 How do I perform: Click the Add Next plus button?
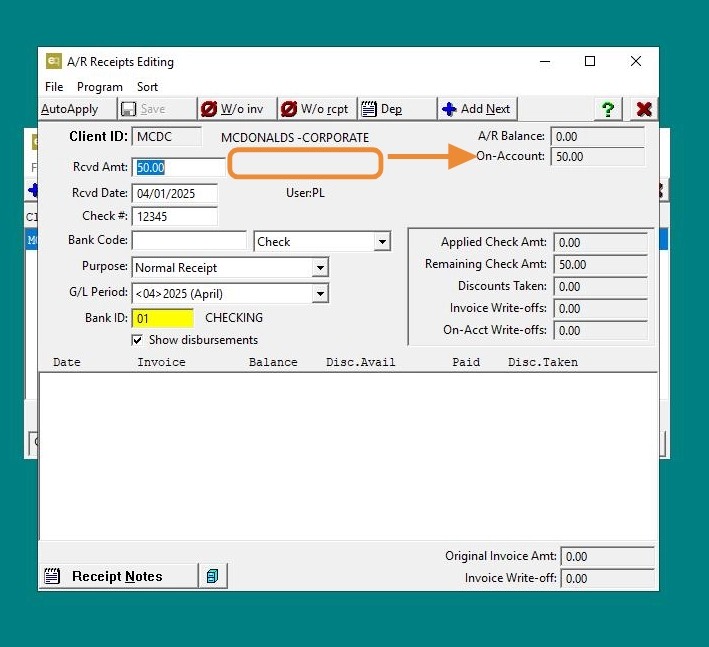click(477, 109)
